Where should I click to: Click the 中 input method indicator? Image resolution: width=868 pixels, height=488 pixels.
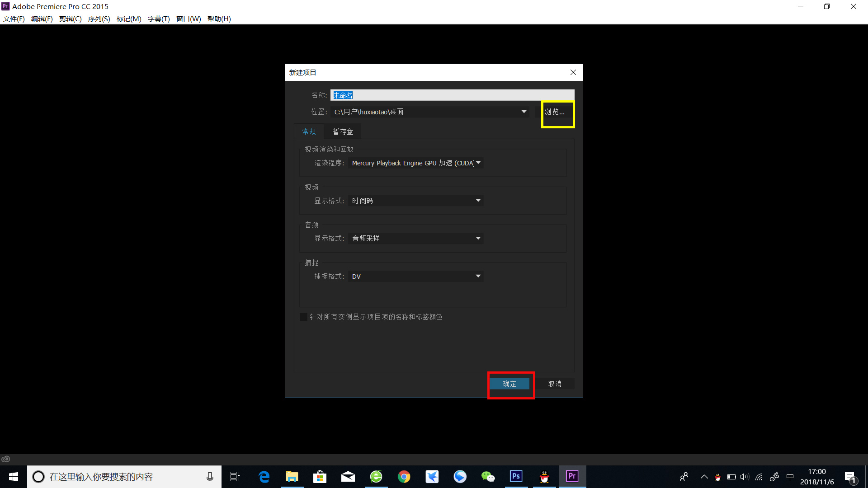[790, 477]
